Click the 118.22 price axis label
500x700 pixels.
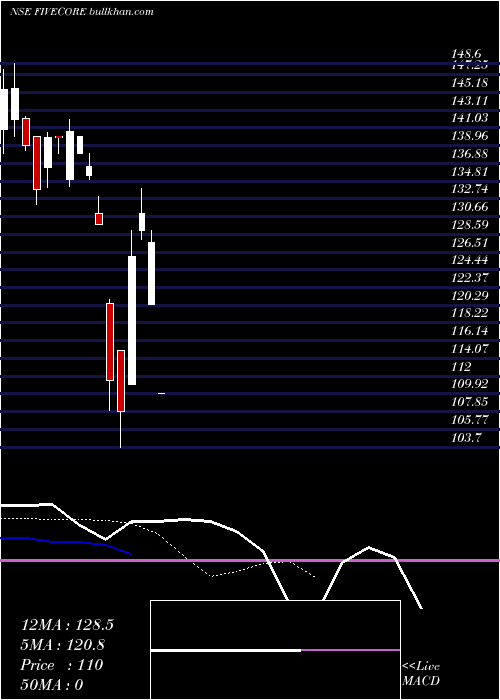click(x=470, y=313)
